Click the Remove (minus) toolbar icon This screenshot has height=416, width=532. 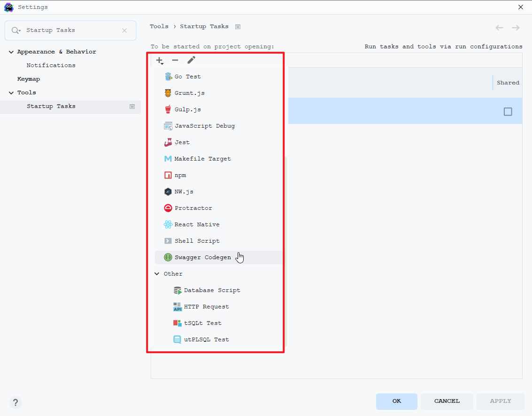pyautogui.click(x=175, y=61)
